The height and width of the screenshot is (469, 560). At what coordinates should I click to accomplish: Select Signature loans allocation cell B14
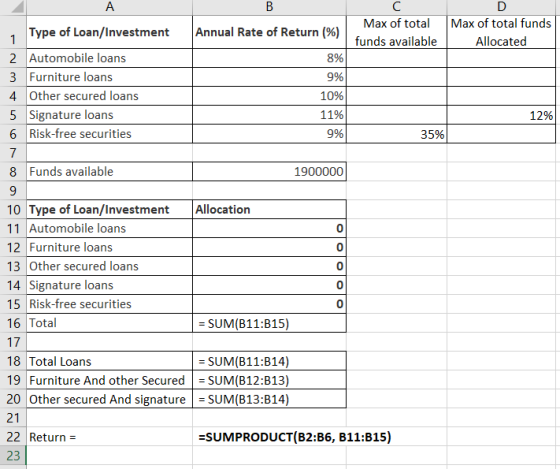pyautogui.click(x=269, y=285)
